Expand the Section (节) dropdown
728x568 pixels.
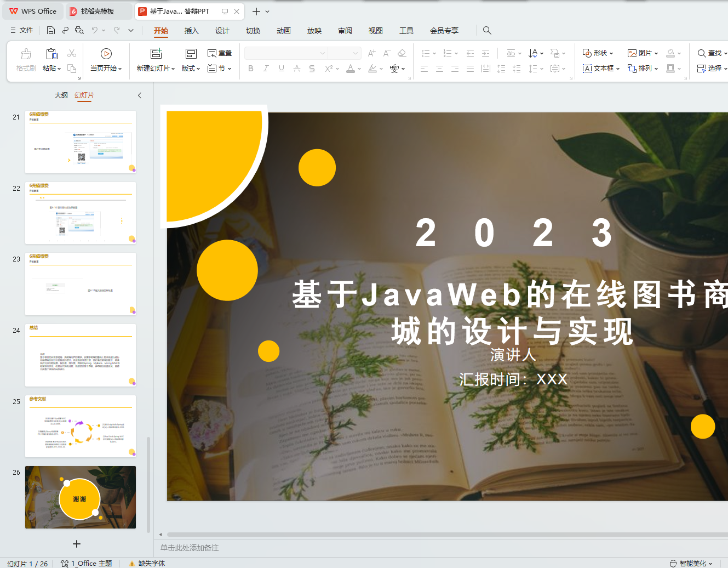(x=230, y=69)
